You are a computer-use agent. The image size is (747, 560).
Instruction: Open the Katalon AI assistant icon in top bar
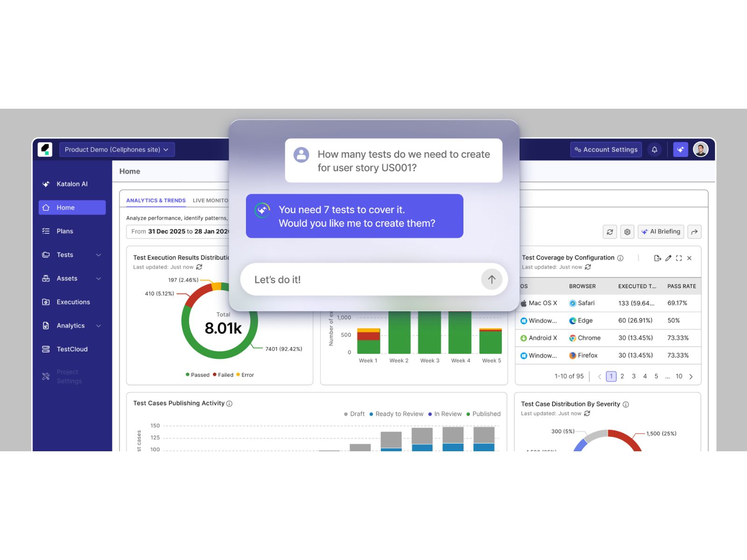coord(680,149)
